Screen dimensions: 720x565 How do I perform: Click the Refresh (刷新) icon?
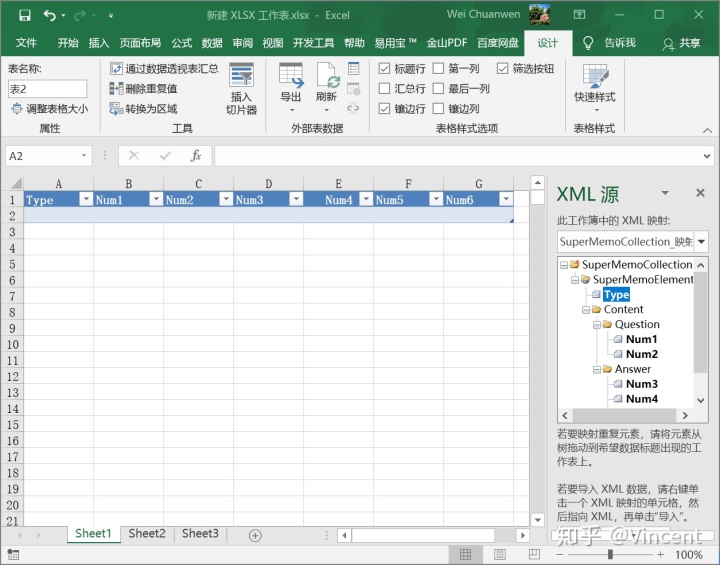[327, 75]
